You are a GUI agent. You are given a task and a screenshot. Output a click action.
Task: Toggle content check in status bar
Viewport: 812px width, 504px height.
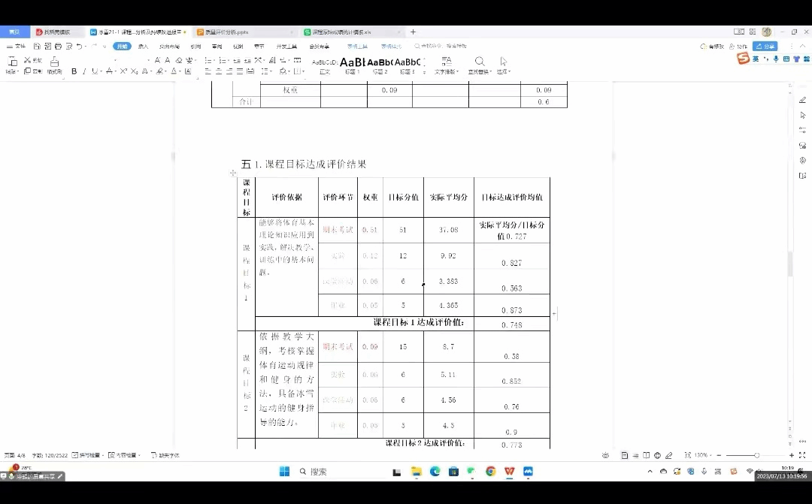123,455
